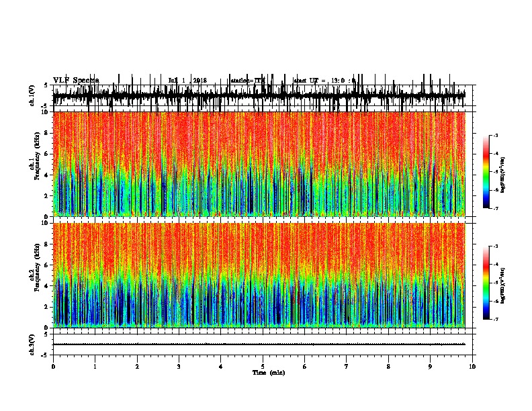Click time axis tick label '4'
The height and width of the screenshot is (411, 532).
click(x=221, y=367)
